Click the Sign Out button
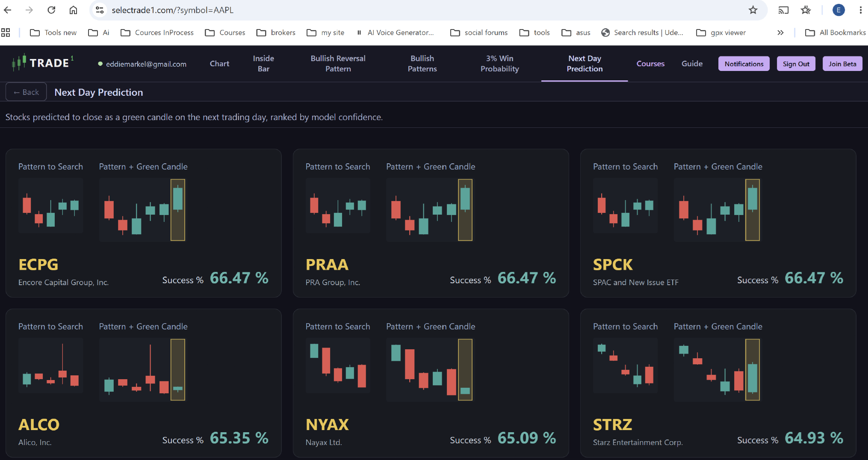 [796, 64]
